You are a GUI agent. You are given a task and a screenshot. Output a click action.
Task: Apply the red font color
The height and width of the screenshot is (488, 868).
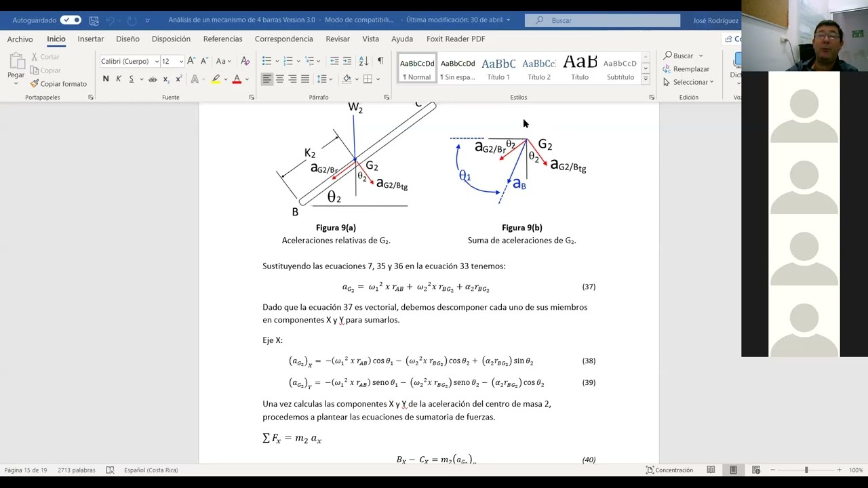[x=237, y=79]
